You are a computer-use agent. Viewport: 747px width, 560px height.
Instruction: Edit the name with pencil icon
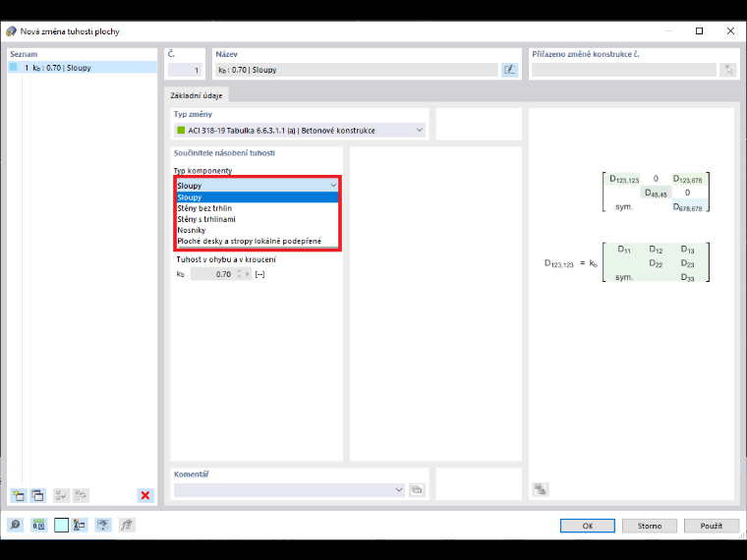tap(510, 70)
